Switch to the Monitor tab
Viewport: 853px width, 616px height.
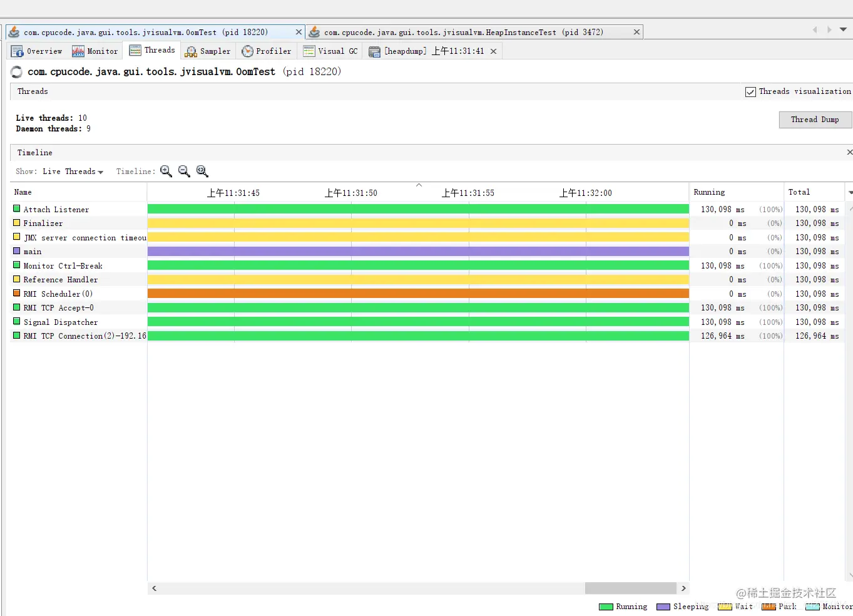[x=95, y=51]
